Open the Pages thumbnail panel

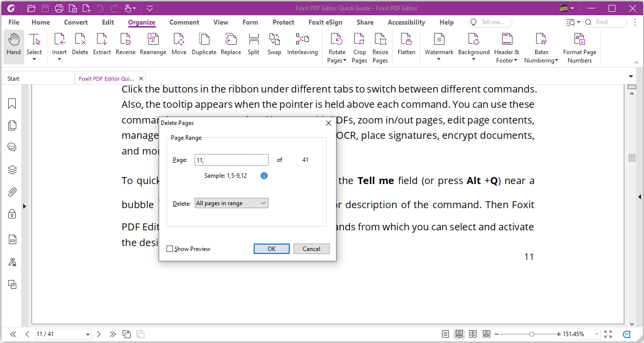[12, 125]
